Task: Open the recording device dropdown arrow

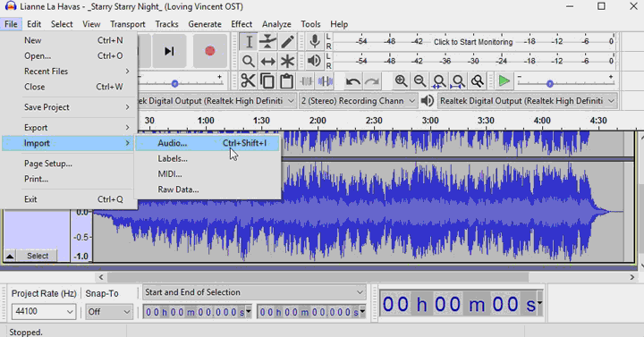Action: 291,101
